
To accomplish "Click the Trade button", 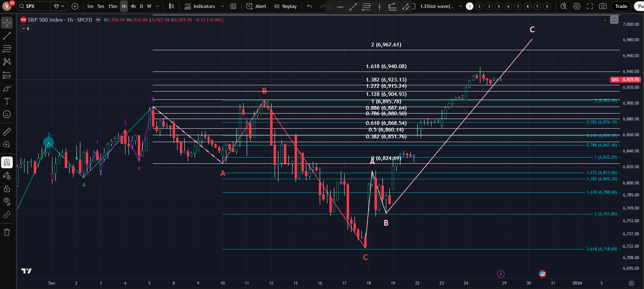I will tap(621, 6).
